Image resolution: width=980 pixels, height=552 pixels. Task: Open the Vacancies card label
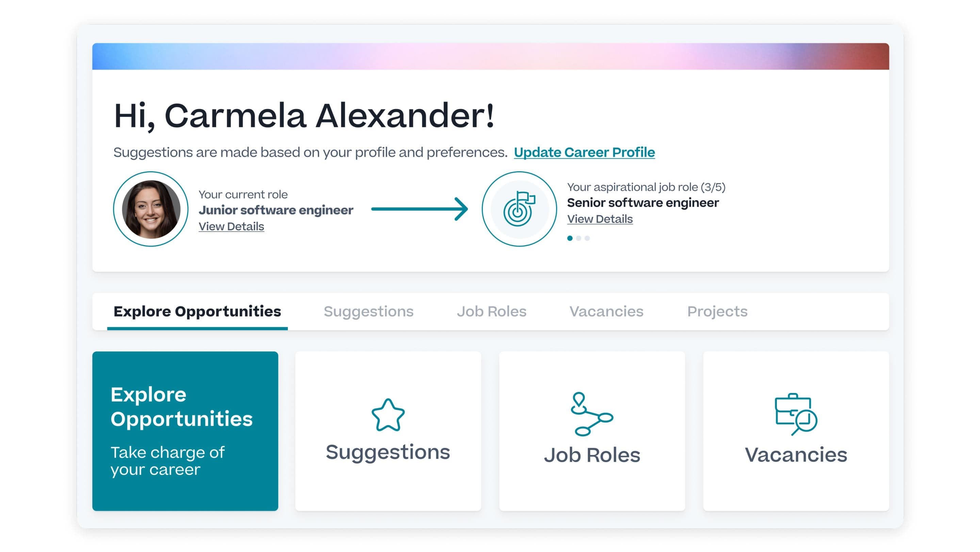pyautogui.click(x=796, y=455)
